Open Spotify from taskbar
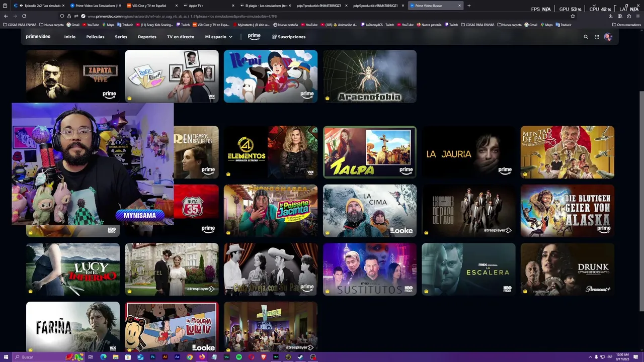This screenshot has height=362, width=644. 239,357
